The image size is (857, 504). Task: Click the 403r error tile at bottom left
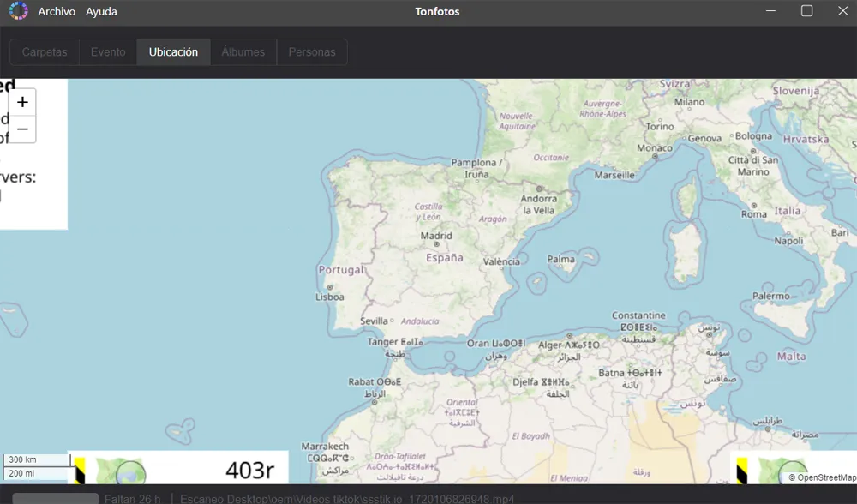(177, 467)
